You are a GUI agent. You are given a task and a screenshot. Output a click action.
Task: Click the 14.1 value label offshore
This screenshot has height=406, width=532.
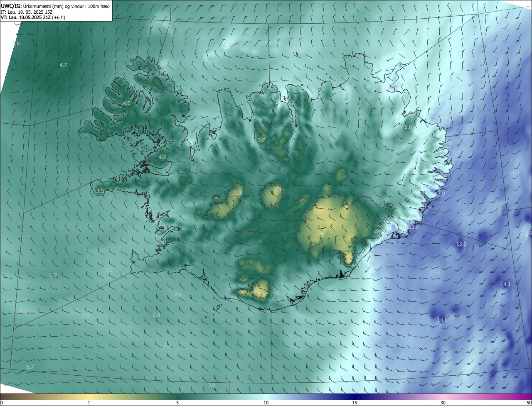click(x=505, y=284)
